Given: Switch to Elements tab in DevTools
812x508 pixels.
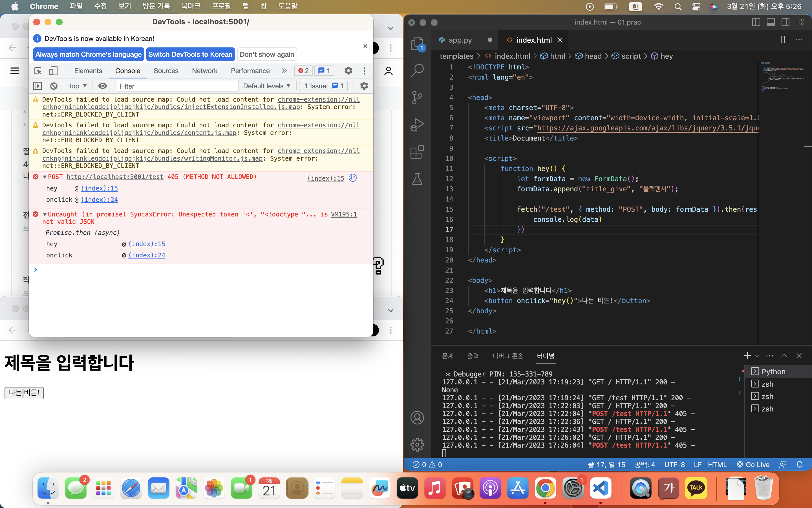Looking at the screenshot, I should [x=88, y=71].
